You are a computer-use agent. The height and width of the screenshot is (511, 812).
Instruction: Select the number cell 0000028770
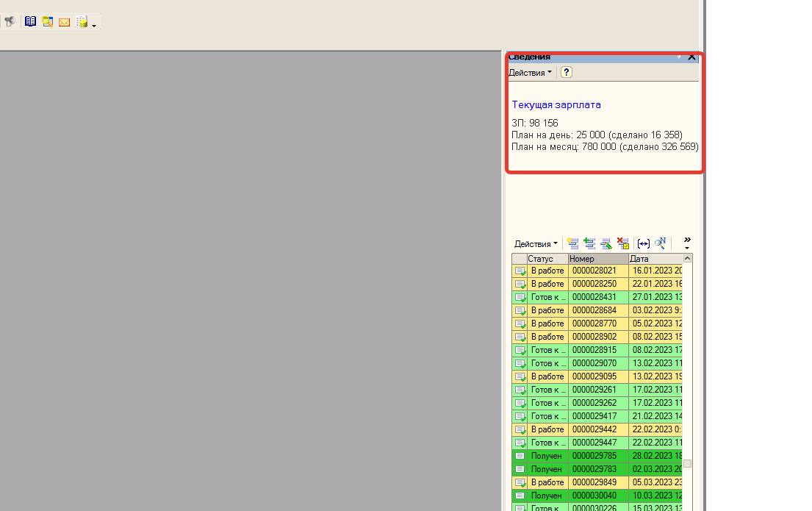(598, 324)
